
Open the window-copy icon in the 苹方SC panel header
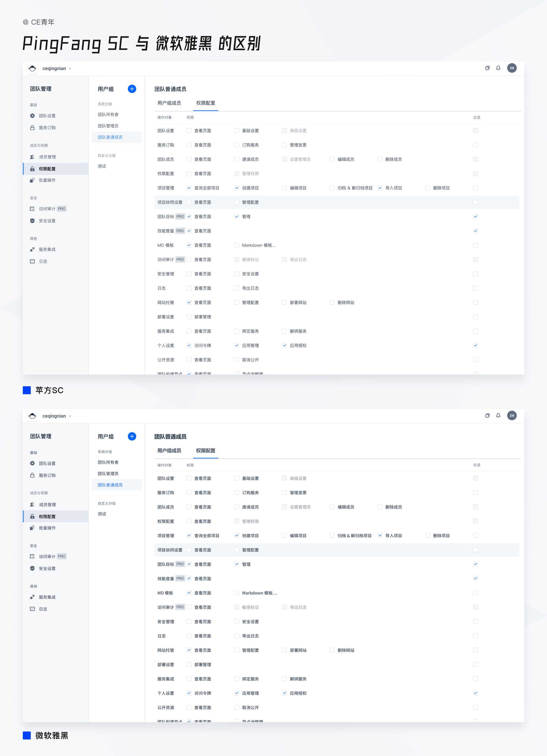pos(487,68)
